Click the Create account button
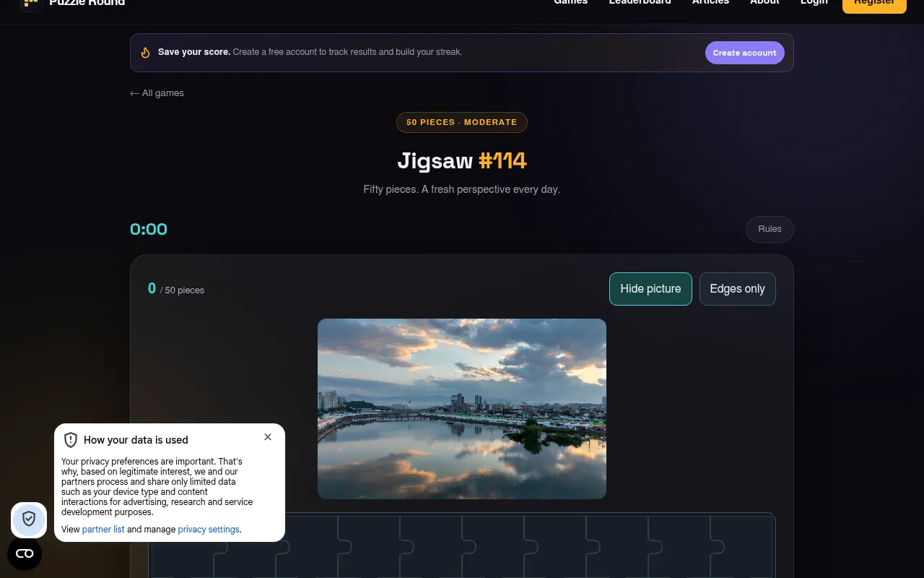The height and width of the screenshot is (578, 924). pos(744,53)
